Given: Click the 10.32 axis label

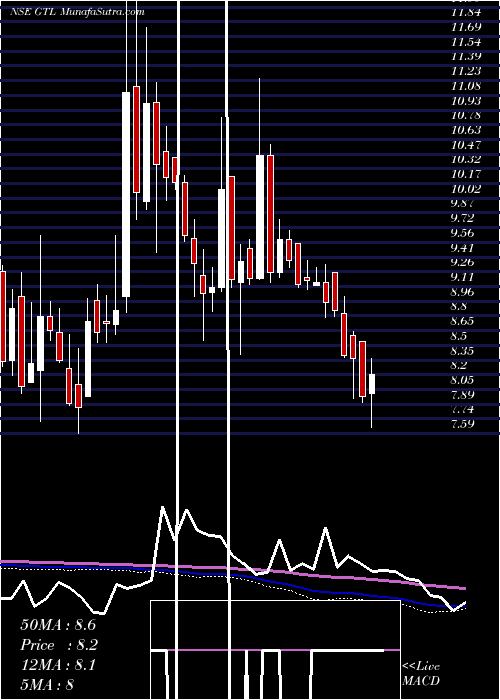Looking at the screenshot, I should click(x=466, y=159).
